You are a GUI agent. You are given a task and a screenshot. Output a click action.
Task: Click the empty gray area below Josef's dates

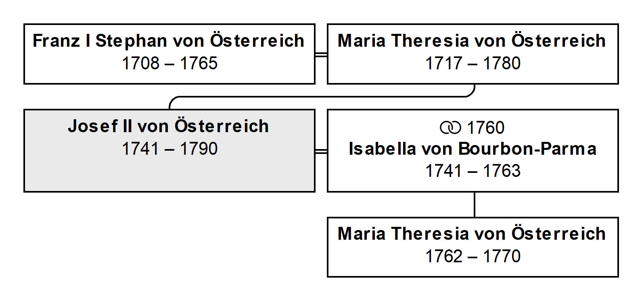pos(169,174)
